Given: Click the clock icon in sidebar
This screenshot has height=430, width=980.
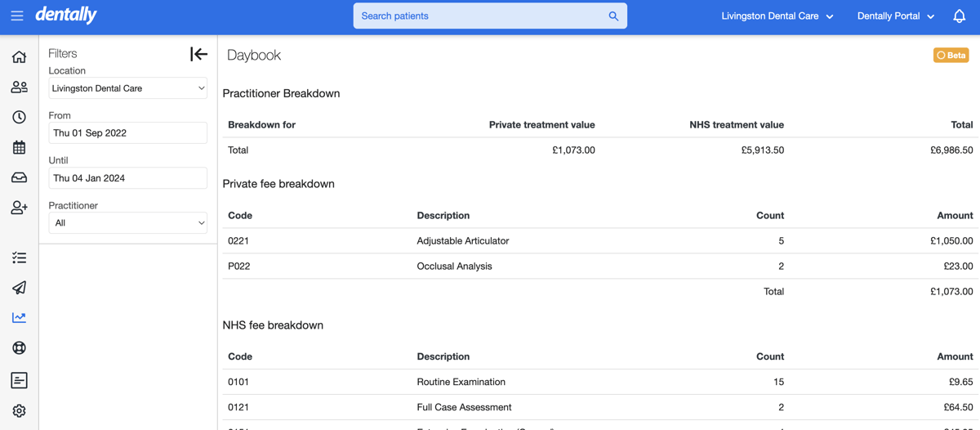Looking at the screenshot, I should tap(19, 117).
